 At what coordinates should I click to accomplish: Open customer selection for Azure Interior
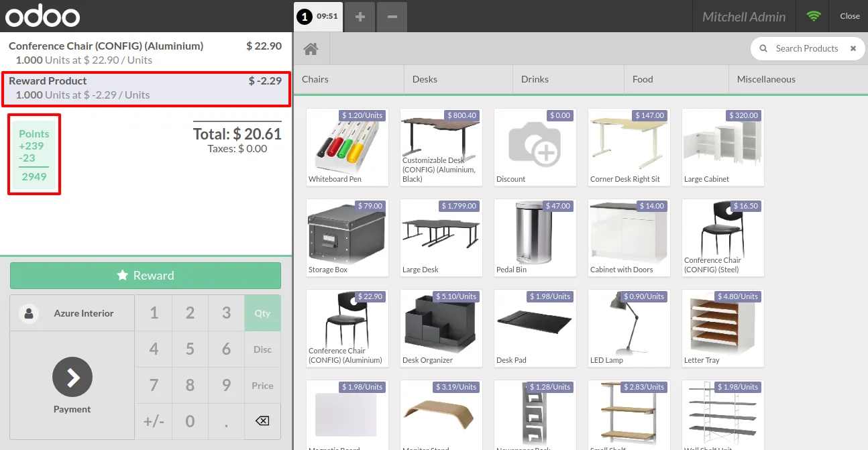pos(72,313)
